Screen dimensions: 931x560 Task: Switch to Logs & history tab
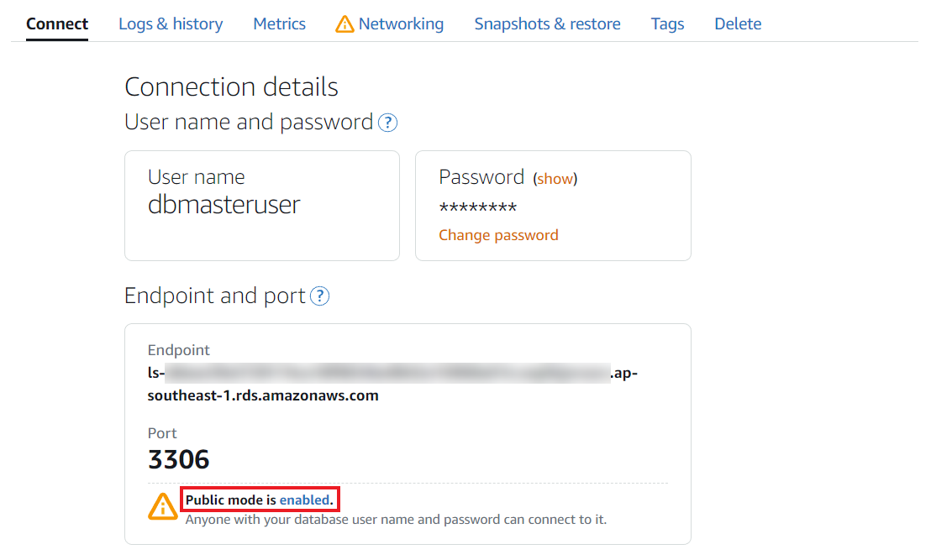171,24
